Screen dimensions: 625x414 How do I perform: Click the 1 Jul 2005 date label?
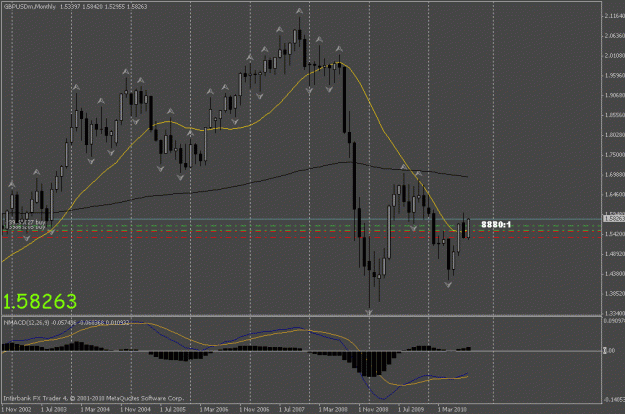tap(173, 409)
